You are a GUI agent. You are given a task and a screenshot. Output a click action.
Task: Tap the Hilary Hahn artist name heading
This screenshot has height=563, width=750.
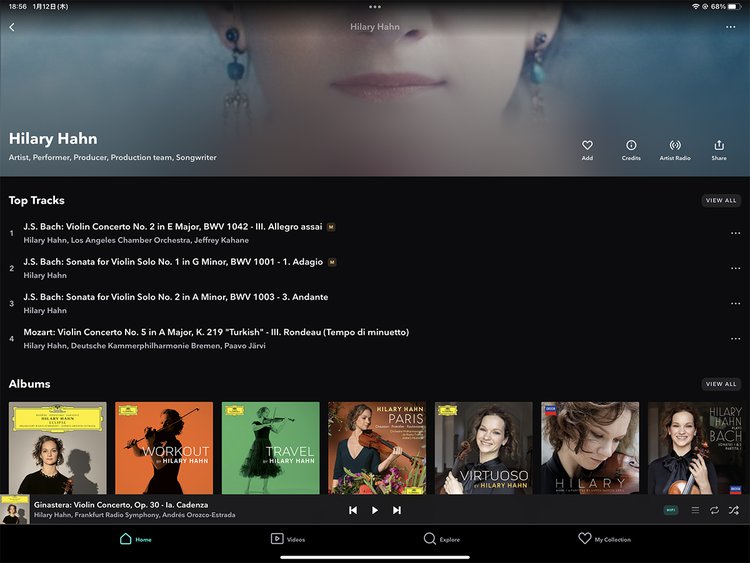53,139
